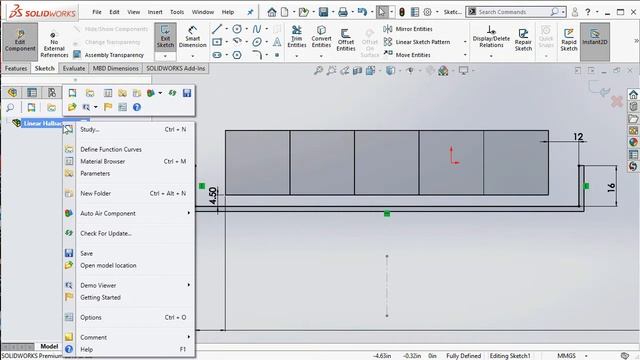Click the yellow flag Getting Started icon
Viewport: 640px width, 360px height.
[x=108, y=107]
